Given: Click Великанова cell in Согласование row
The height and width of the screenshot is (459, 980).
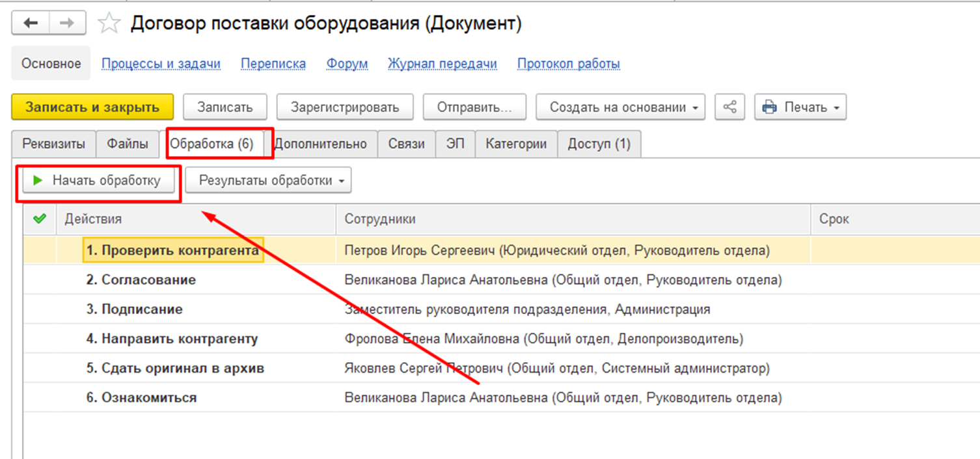Looking at the screenshot, I should pos(573,280).
